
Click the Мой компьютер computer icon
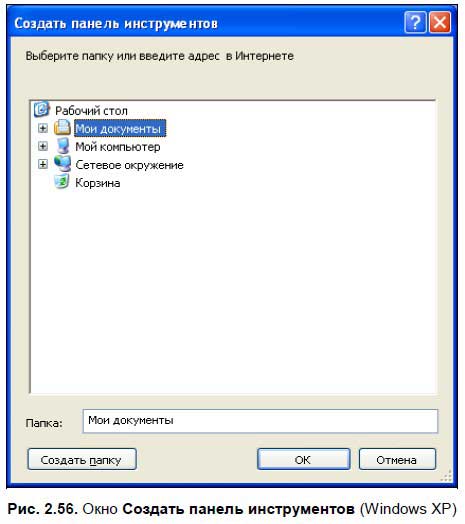pyautogui.click(x=63, y=146)
